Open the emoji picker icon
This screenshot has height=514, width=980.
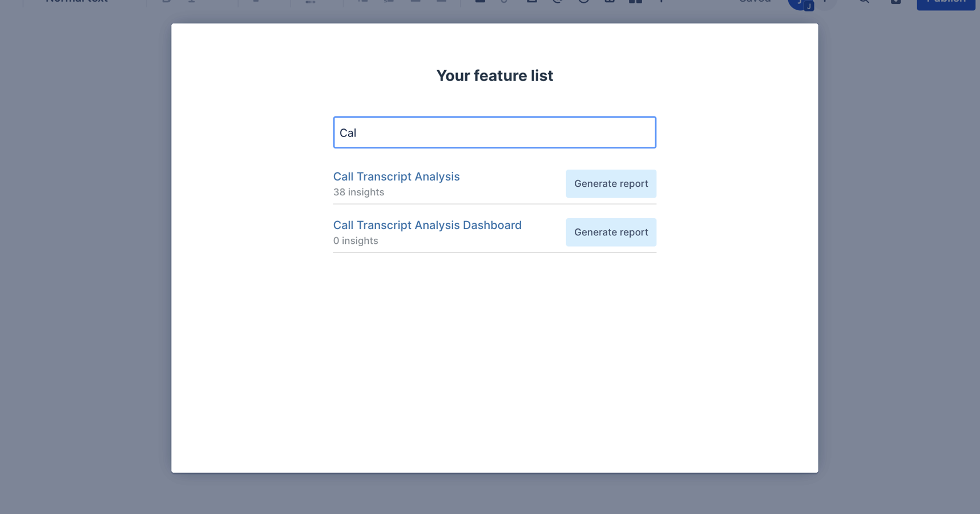click(x=583, y=2)
